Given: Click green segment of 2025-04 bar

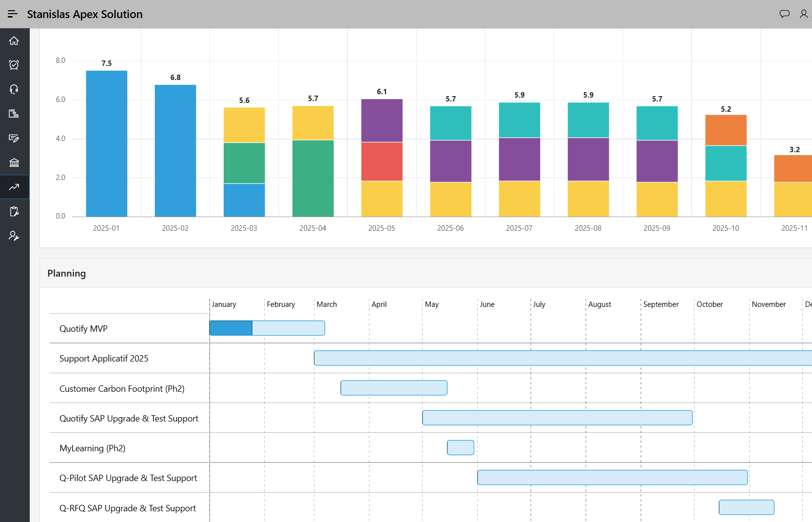Looking at the screenshot, I should [313, 179].
